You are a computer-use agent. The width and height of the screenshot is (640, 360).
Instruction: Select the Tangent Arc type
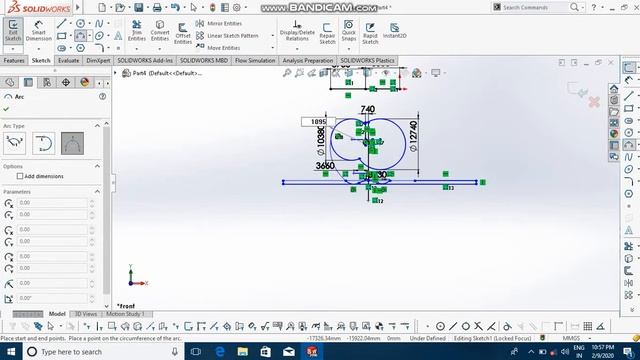[44, 143]
